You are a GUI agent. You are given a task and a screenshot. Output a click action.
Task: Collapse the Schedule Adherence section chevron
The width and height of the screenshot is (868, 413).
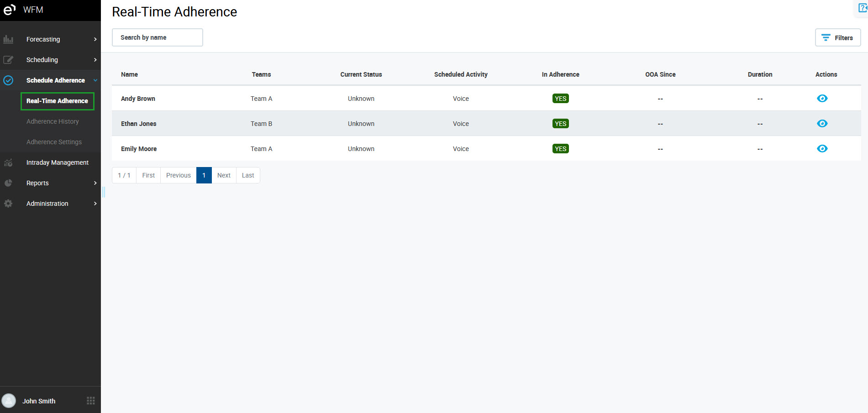pyautogui.click(x=95, y=80)
